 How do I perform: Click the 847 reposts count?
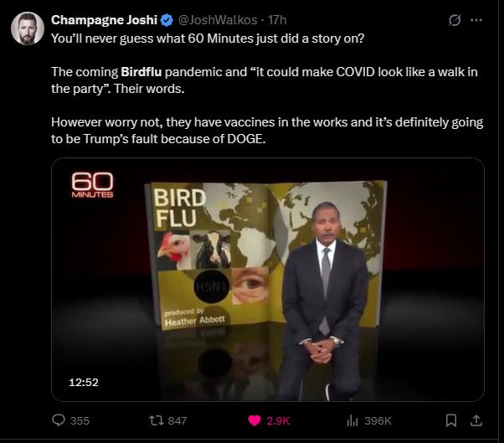[177, 421]
